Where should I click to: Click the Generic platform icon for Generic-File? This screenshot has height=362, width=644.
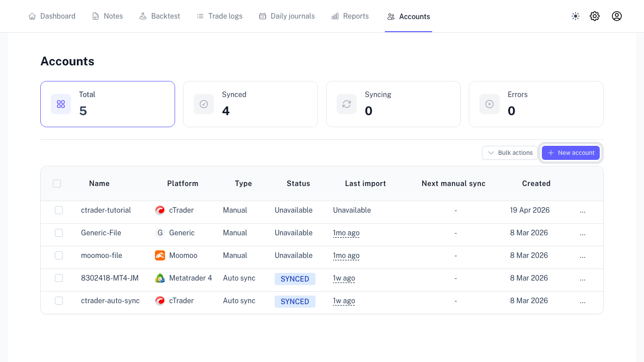[160, 233]
